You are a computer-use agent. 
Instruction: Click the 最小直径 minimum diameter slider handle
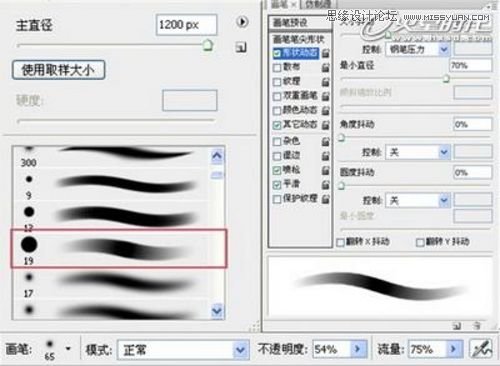446,79
